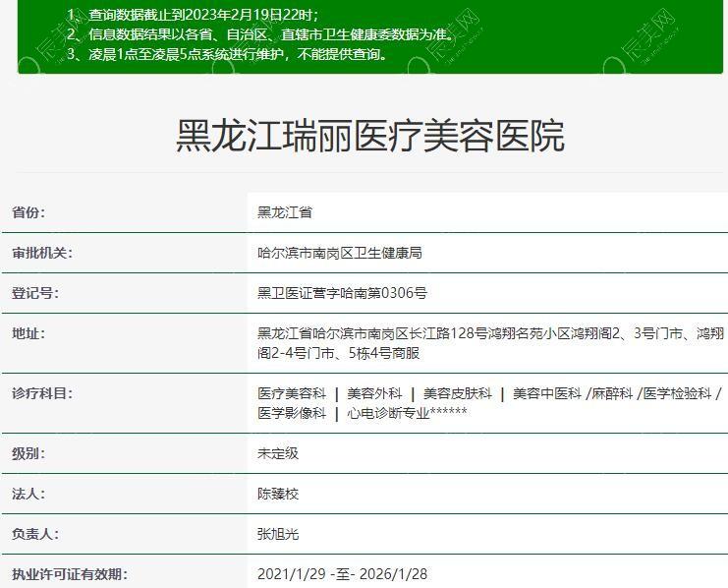Click notice line about 各省、自治区、直辖市卫生健康委数据
This screenshot has width=728, height=588.
(x=261, y=34)
